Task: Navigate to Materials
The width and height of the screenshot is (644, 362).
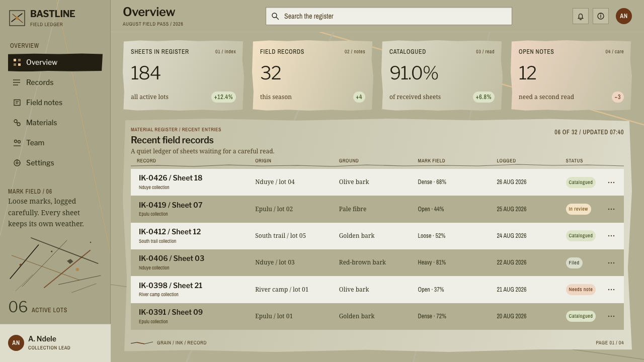Action: click(x=55, y=123)
